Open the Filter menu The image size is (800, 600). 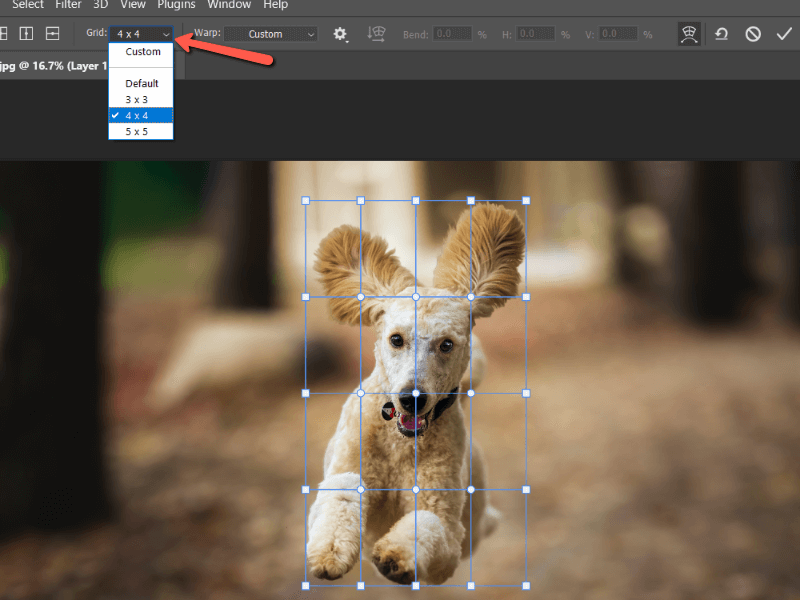tap(67, 6)
